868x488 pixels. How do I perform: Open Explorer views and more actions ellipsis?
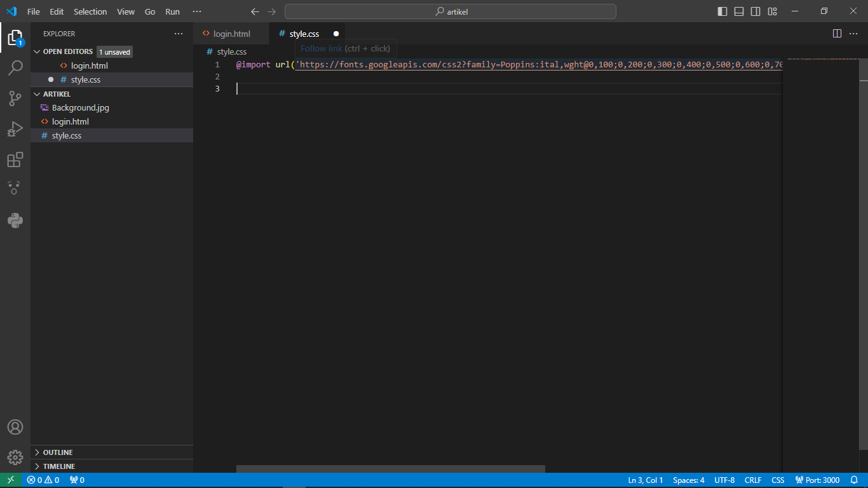tap(179, 34)
